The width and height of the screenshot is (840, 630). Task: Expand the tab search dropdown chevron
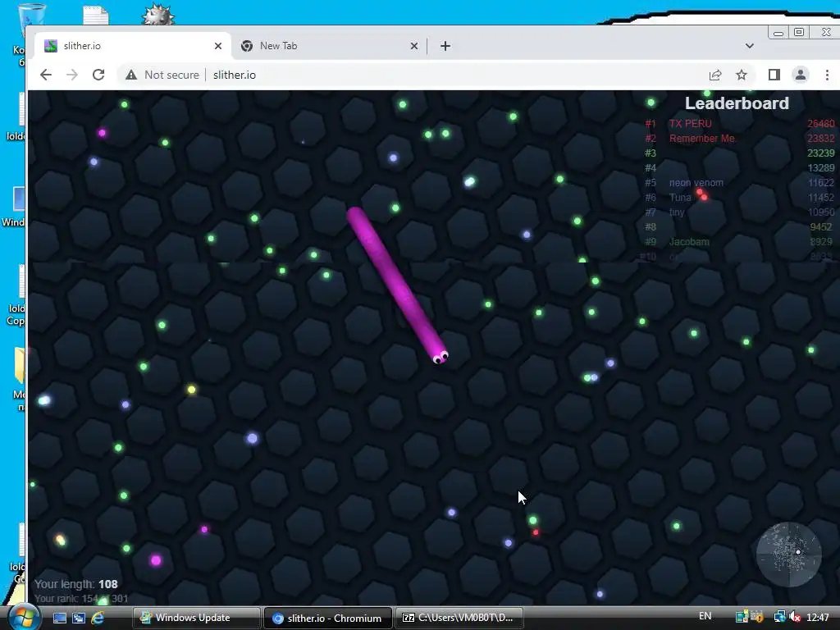click(750, 46)
